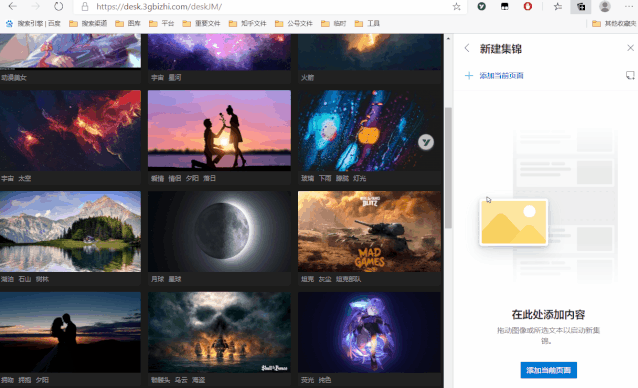Click the 情侣 tag under the proposal image

[175, 178]
